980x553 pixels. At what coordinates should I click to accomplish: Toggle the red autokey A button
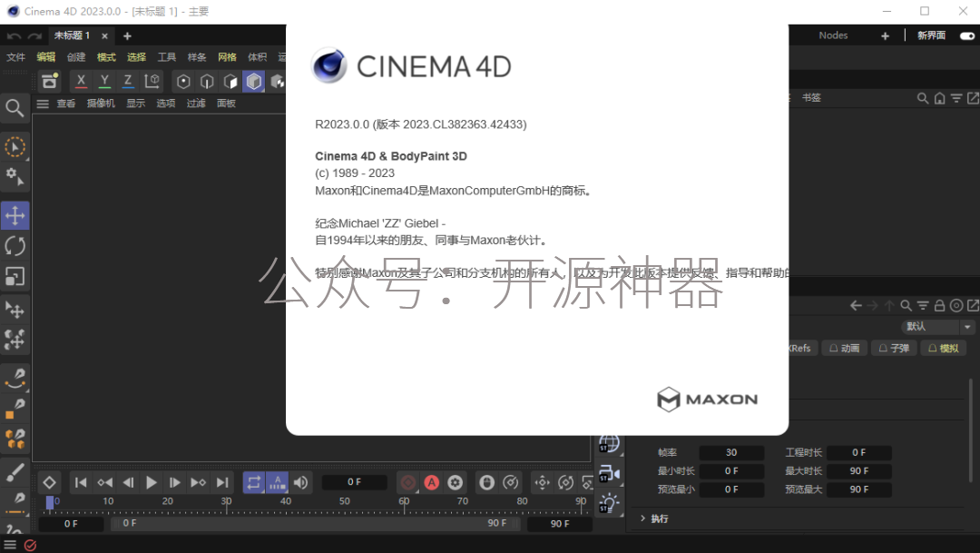point(431,482)
